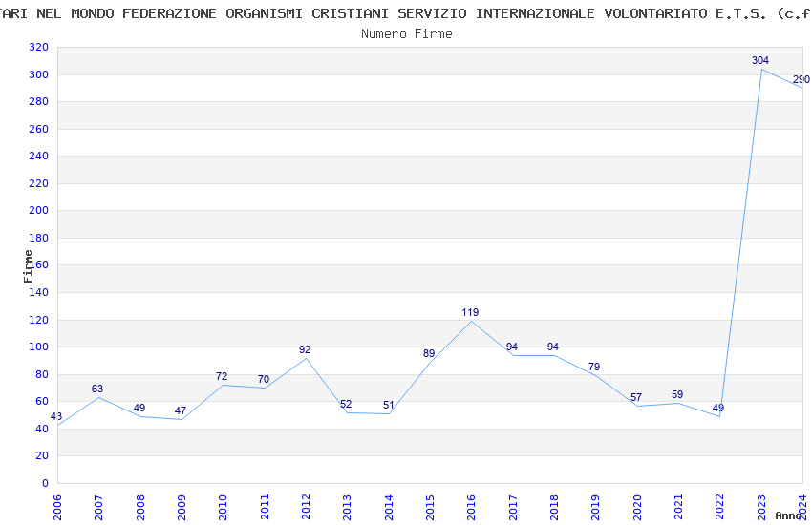This screenshot has width=812, height=525.
Task: Click the 100 value on y-axis
Action: [38, 347]
